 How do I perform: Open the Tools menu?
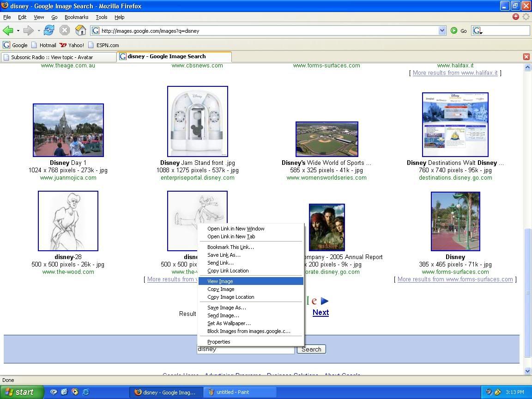pos(102,17)
